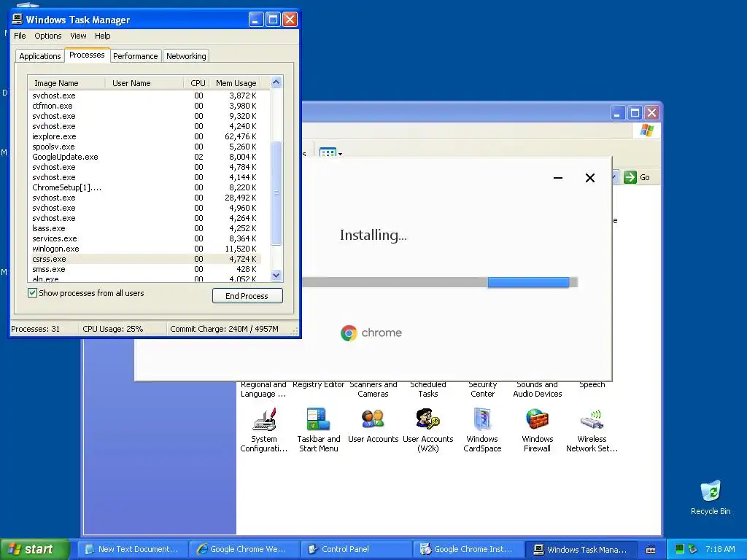747x560 pixels.
Task: Open the address bar dropdown beside Go
Action: pyautogui.click(x=614, y=177)
